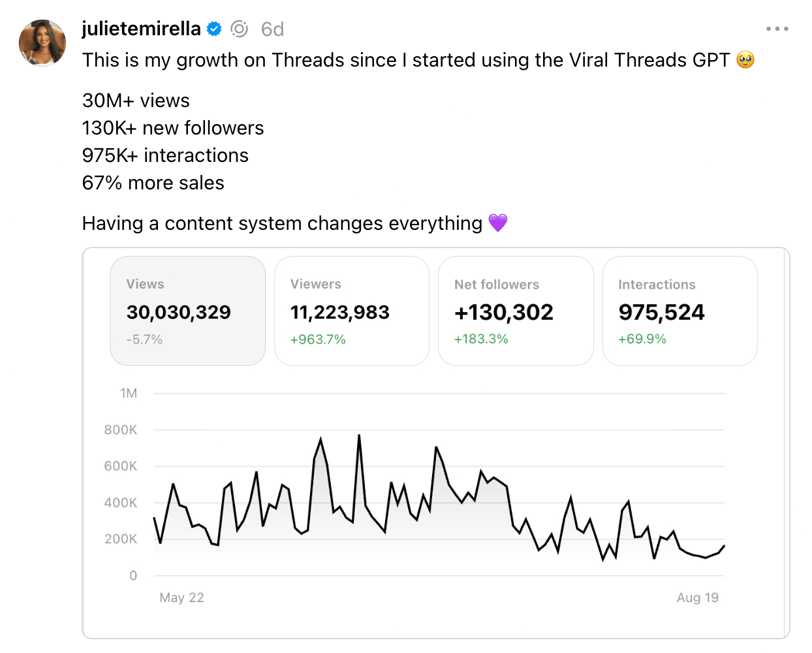Open julietemirella's profile picture
812x653 pixels.
[42, 43]
